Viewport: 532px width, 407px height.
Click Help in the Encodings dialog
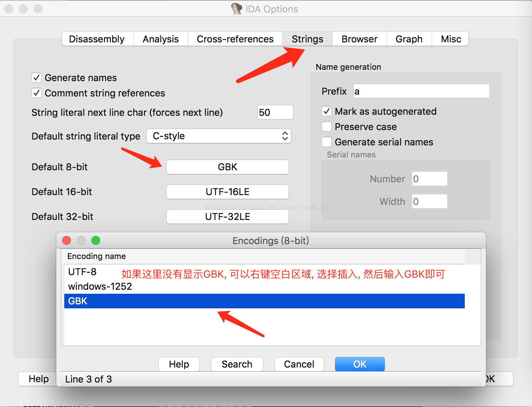pos(179,364)
